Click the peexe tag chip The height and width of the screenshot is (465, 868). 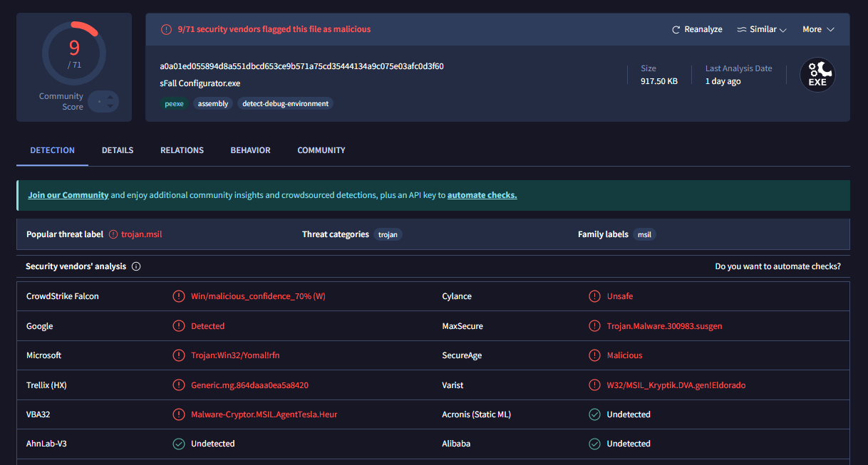tap(174, 104)
